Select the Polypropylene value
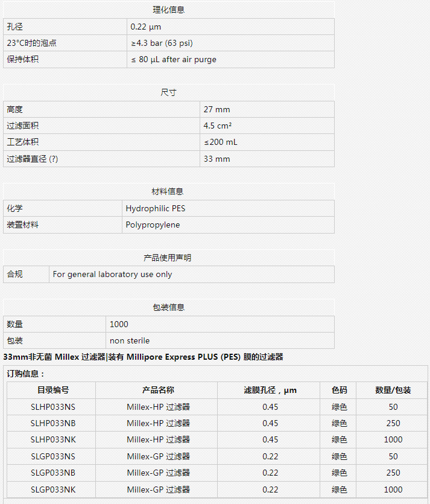Viewport: 430px width, 504px height. 153,225
